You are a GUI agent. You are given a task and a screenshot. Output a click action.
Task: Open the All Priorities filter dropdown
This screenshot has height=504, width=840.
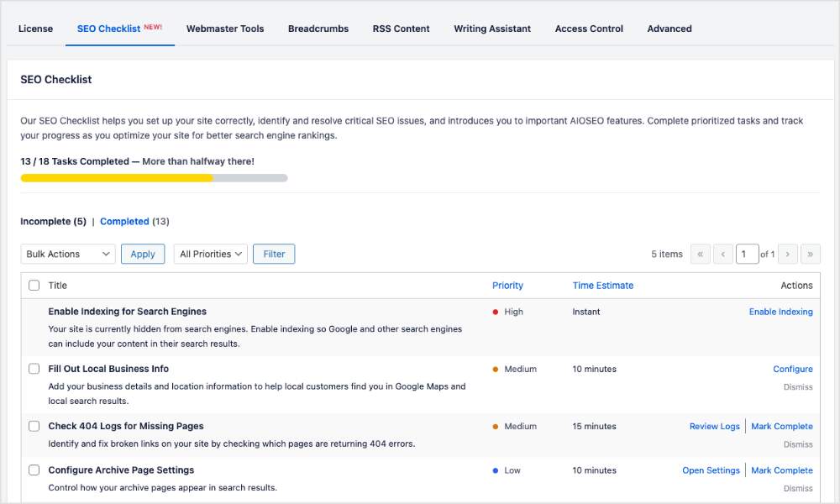210,254
